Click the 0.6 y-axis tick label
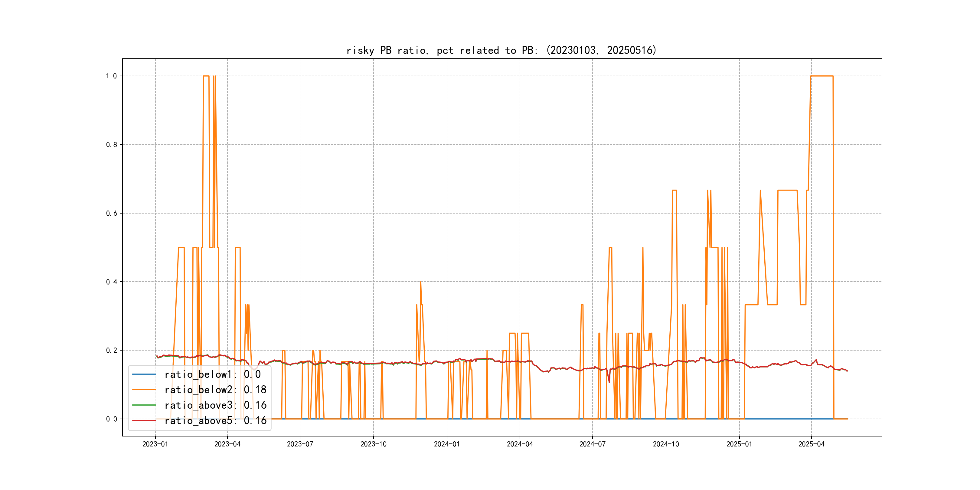The image size is (980, 490). 112,214
